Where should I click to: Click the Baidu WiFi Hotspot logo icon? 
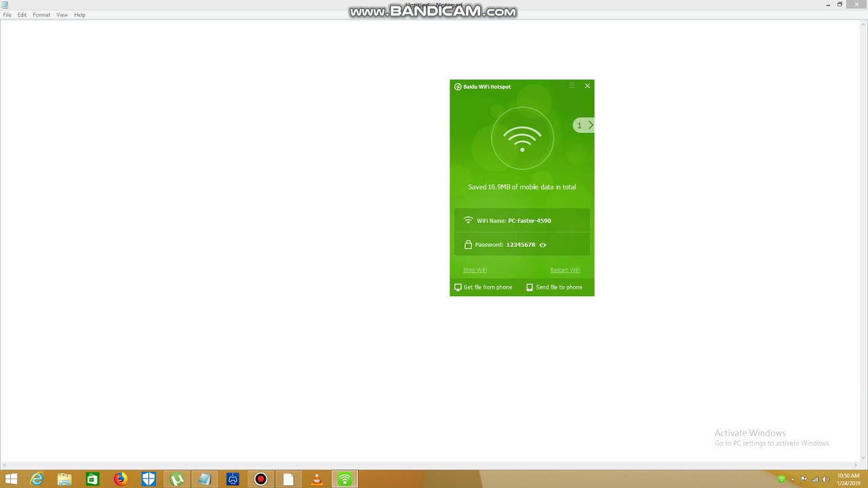[458, 87]
